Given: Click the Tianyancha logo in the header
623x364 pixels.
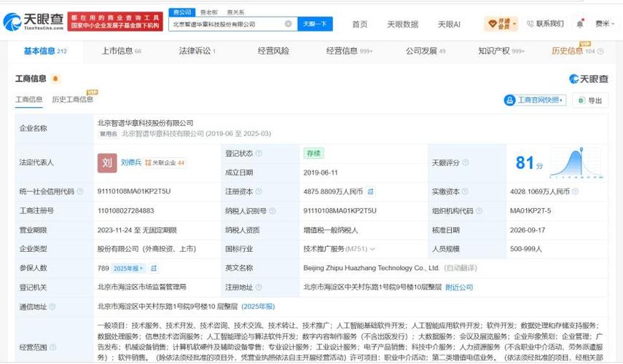Looking at the screenshot, I should pyautogui.click(x=34, y=22).
